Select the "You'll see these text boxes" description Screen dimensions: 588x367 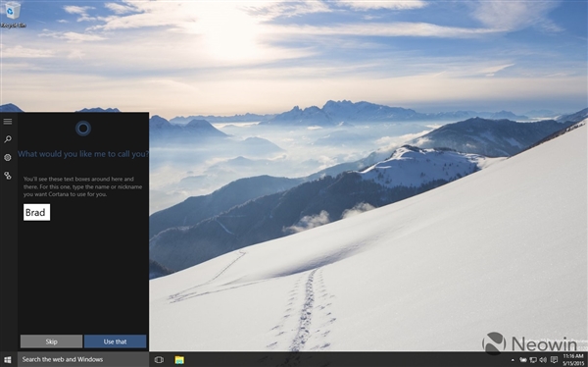(83, 186)
